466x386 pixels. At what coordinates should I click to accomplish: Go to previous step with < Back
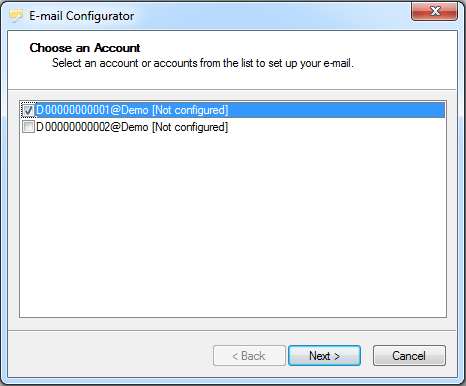coord(249,356)
